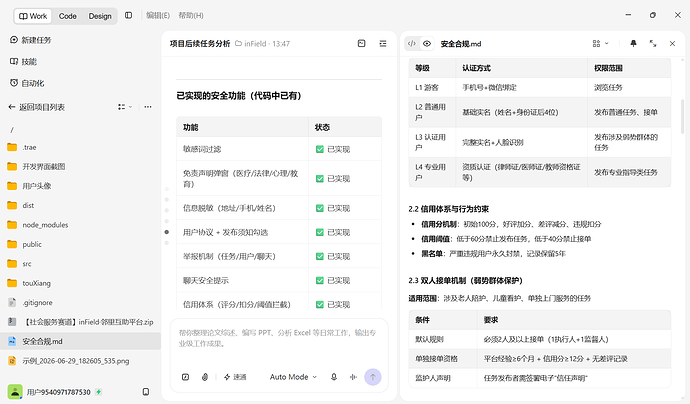Click the 已实现的安全功能 heading in chat
The width and height of the screenshot is (690, 404).
239,95
